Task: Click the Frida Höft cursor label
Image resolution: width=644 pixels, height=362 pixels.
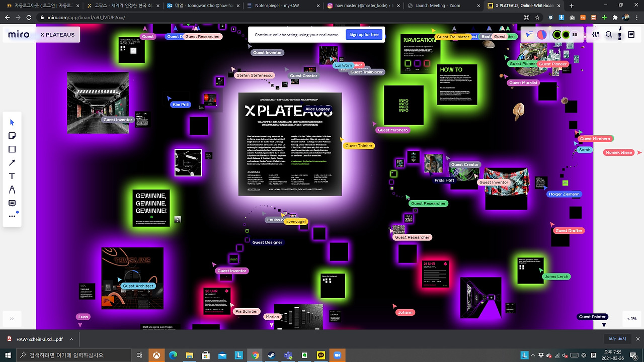Action: pos(444,180)
